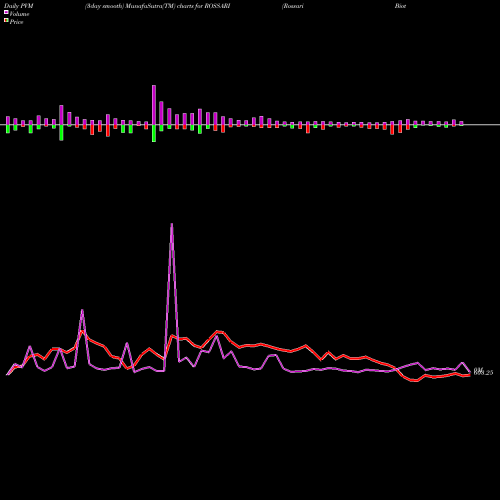Click the 'Bioe' text in the header
500x500 pixels.
pos(400,6)
